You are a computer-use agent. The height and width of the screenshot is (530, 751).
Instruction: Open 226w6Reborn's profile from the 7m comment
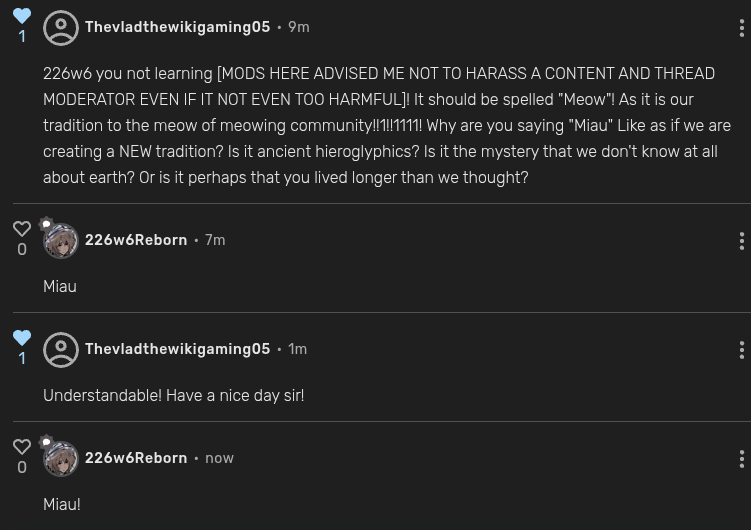coord(136,241)
